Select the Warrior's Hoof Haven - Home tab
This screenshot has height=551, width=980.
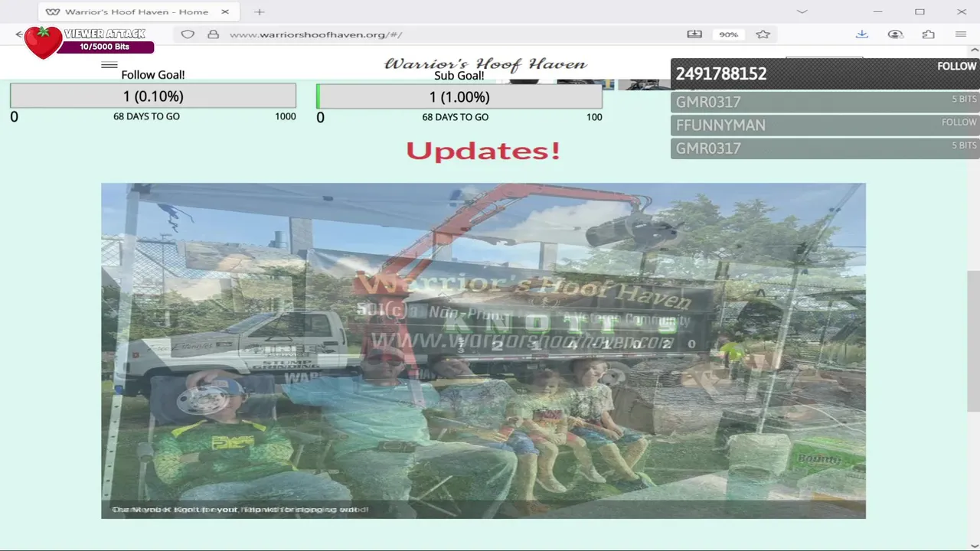pyautogui.click(x=138, y=12)
